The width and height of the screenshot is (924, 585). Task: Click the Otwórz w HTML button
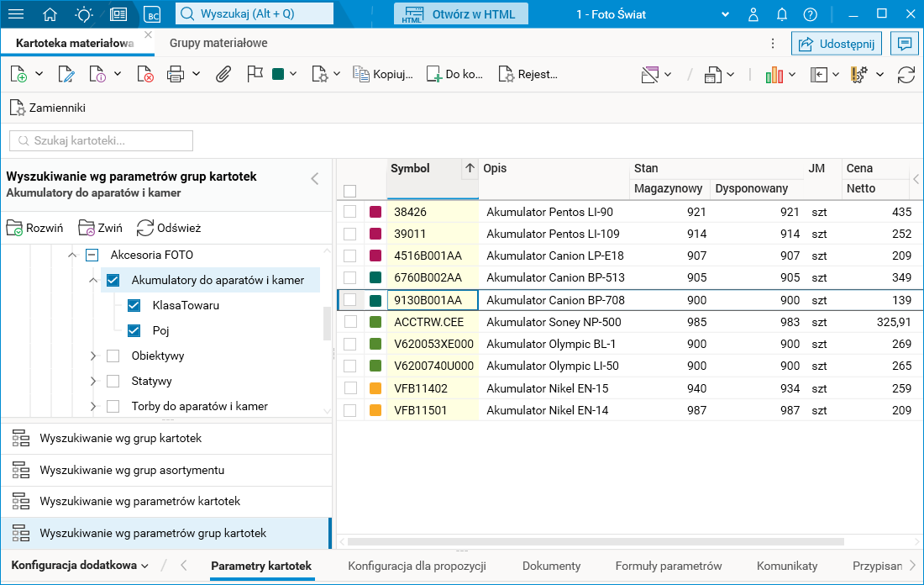460,14
